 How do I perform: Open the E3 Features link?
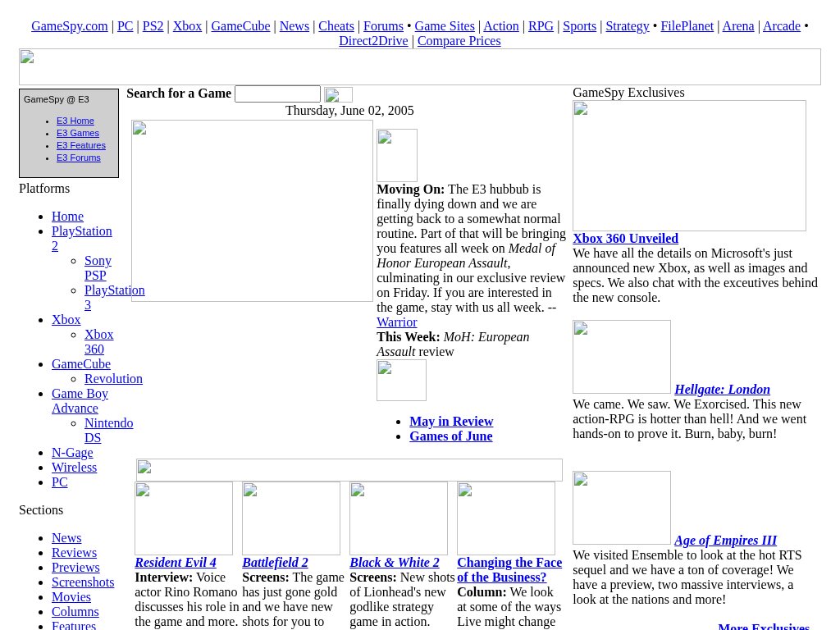tap(81, 145)
